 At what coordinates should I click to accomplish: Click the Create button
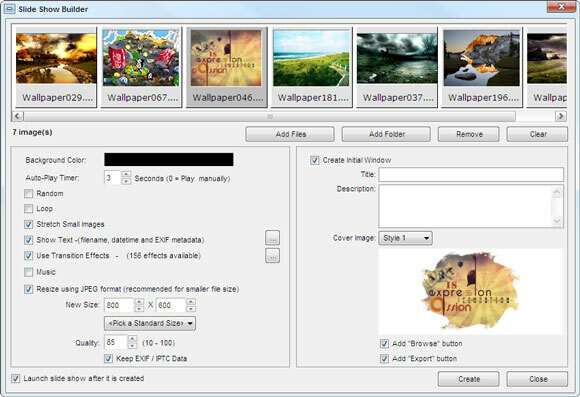coord(469,379)
